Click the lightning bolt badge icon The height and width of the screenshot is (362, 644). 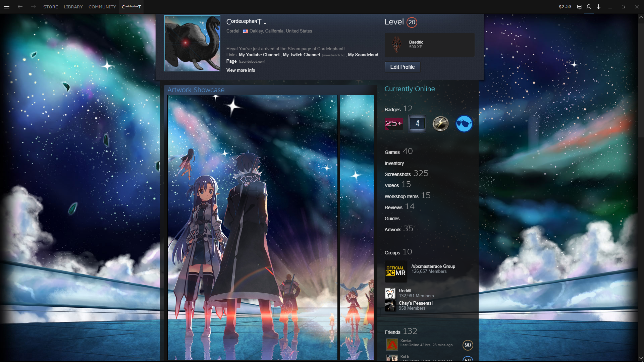[440, 123]
